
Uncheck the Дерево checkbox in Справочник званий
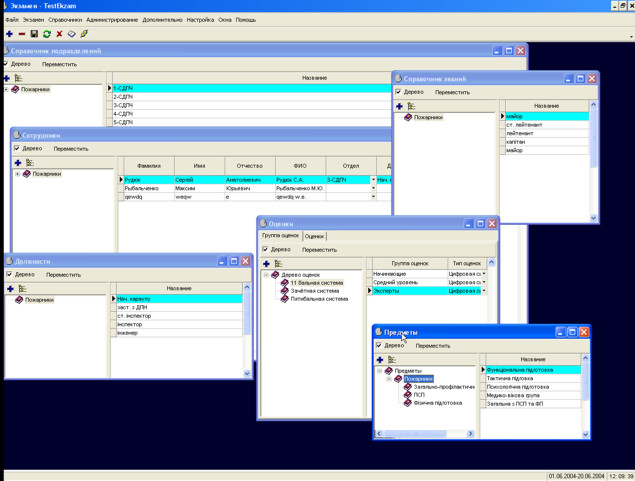point(399,92)
